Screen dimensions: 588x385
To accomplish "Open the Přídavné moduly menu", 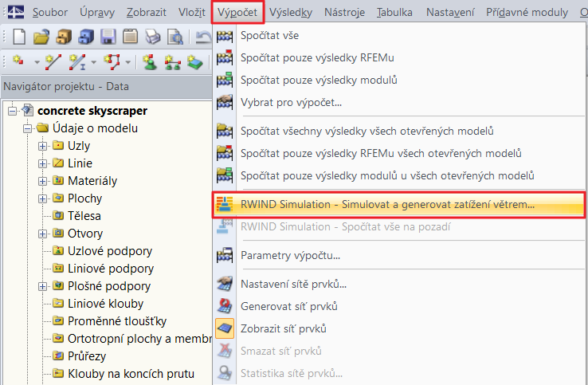I will pos(527,13).
